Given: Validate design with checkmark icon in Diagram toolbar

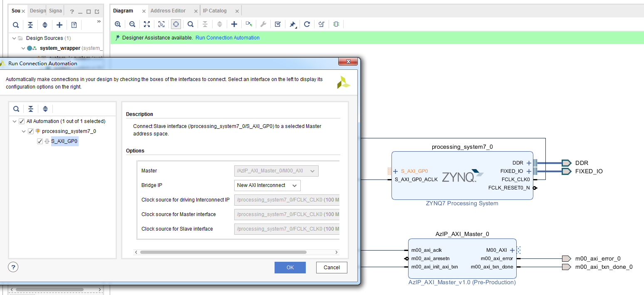Looking at the screenshot, I should pyautogui.click(x=278, y=24).
